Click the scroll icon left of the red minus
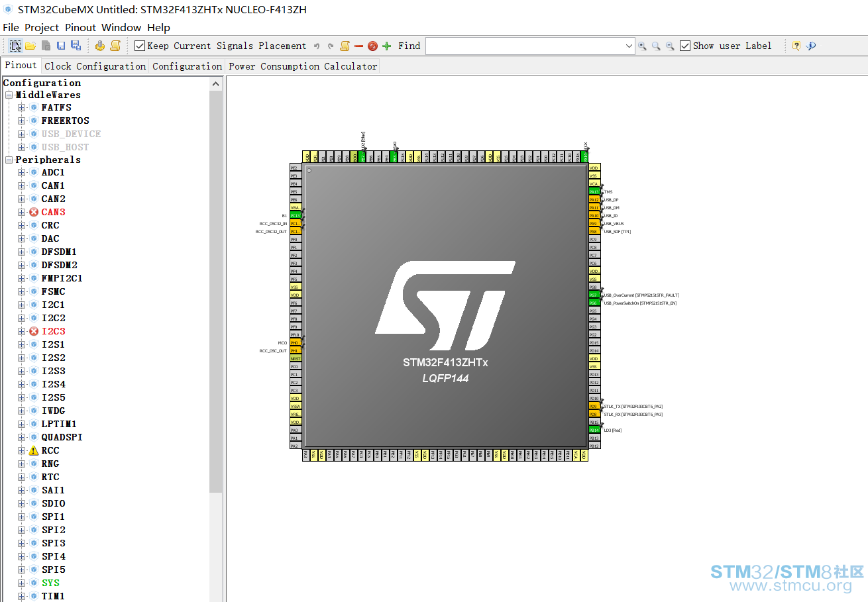 [345, 46]
